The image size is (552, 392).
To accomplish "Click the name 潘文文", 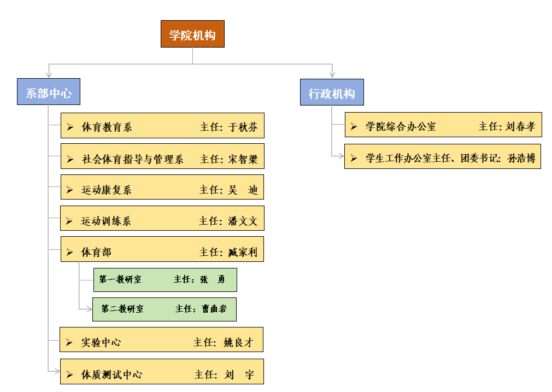I will coord(243,221).
